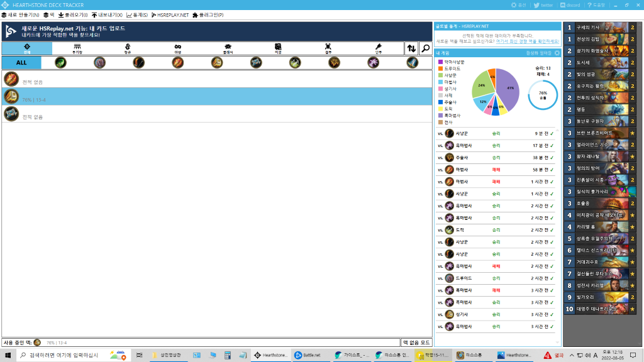Viewport: 644px width, 362px height.
Task: Open Windows Start menu
Action: pyautogui.click(x=8, y=355)
